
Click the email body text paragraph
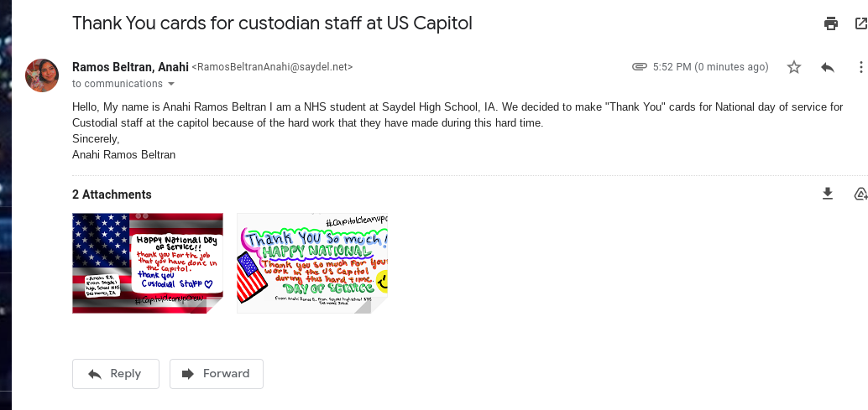[x=458, y=115]
